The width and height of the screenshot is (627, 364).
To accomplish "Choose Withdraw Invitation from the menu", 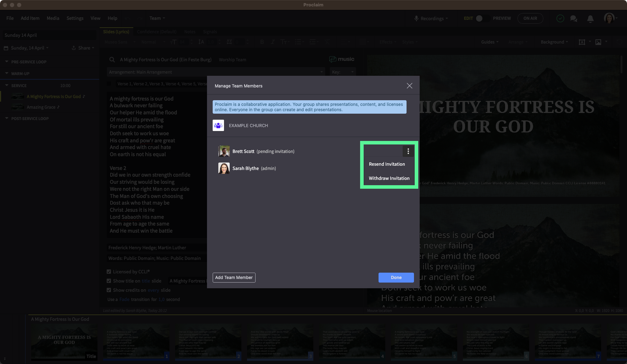I will click(389, 178).
